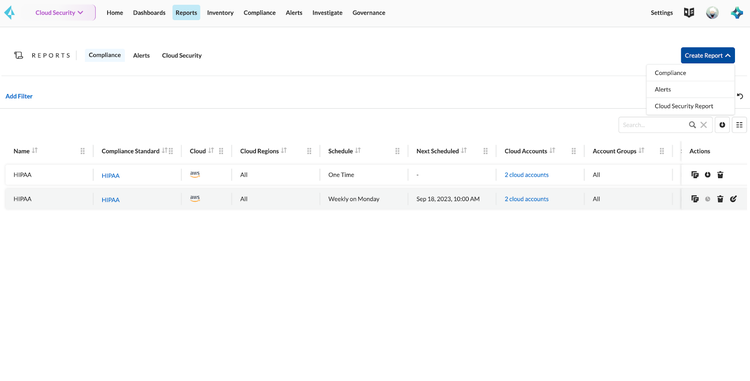Click the download icon beside search box
This screenshot has height=381, width=750.
722,125
